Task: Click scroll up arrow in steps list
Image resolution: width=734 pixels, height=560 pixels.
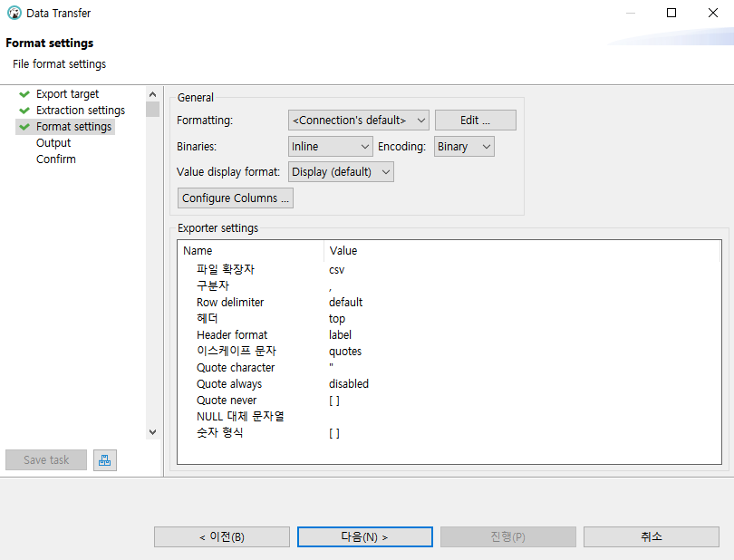Action: [152, 94]
